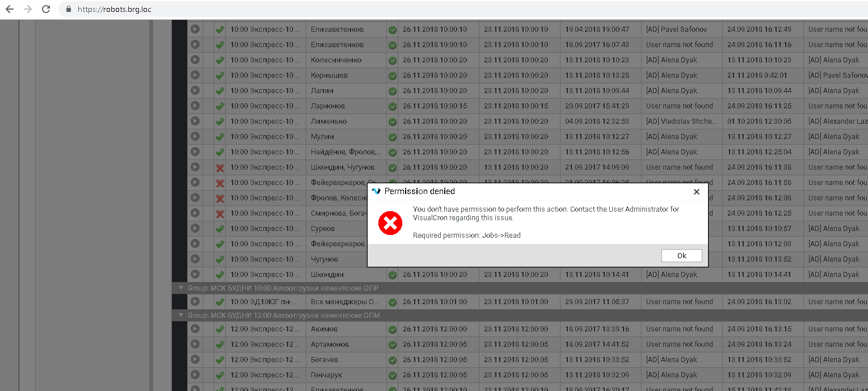The width and height of the screenshot is (868, 391).
Task: Close the Permission denied dialog with X
Action: coord(697,192)
